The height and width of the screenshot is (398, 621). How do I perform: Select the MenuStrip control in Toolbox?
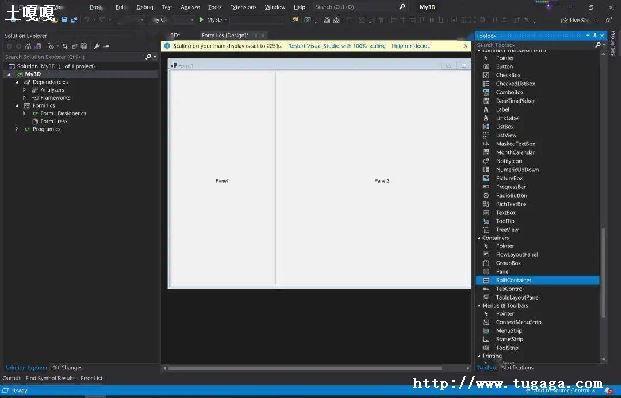(x=509, y=331)
